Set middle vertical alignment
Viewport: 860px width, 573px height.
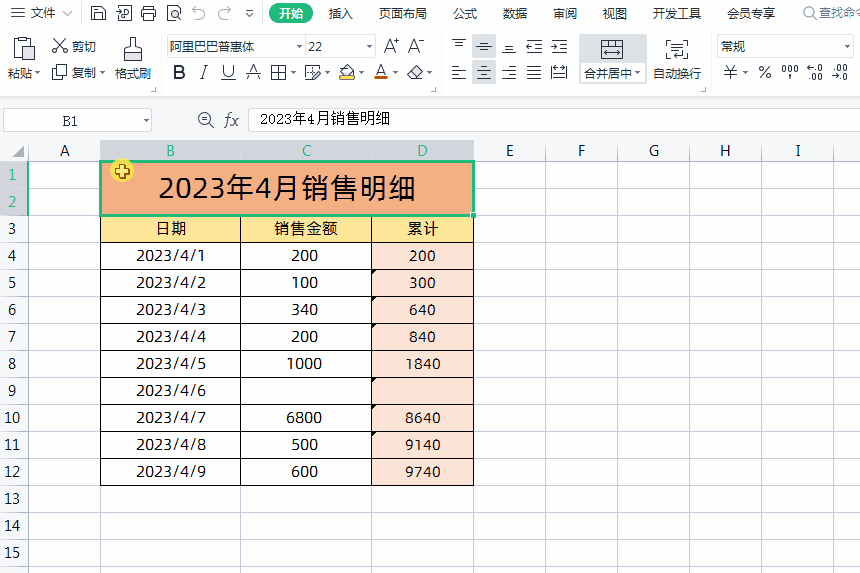484,46
